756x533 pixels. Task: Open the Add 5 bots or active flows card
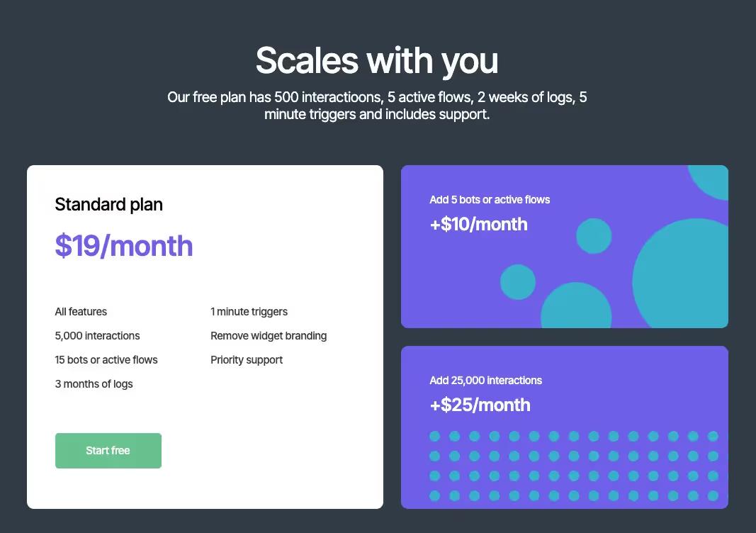pyautogui.click(x=565, y=247)
